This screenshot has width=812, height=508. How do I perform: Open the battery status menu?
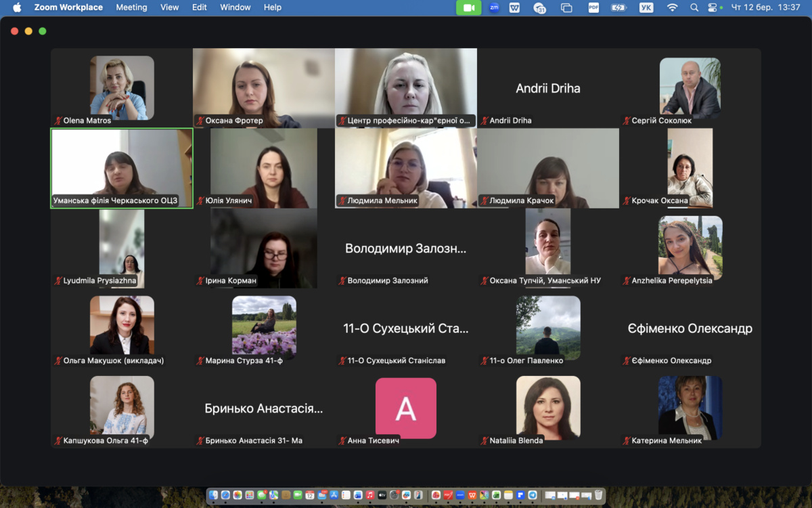pyautogui.click(x=618, y=7)
